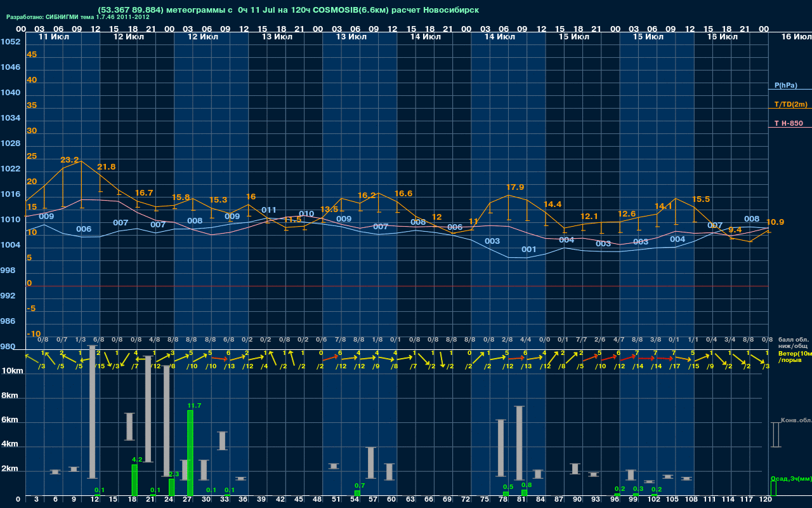
Task: Click the convective cloud legend icon
Action: [775, 434]
